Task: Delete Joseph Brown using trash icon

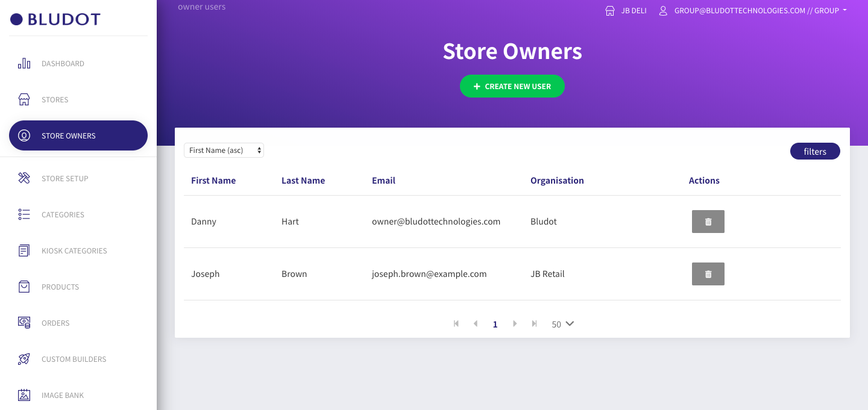Action: point(708,274)
